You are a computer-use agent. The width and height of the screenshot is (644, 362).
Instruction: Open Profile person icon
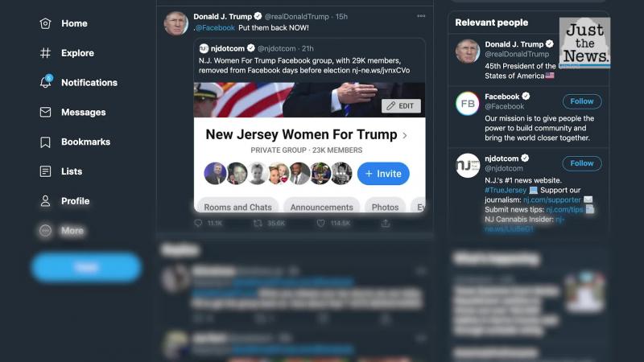[45, 200]
